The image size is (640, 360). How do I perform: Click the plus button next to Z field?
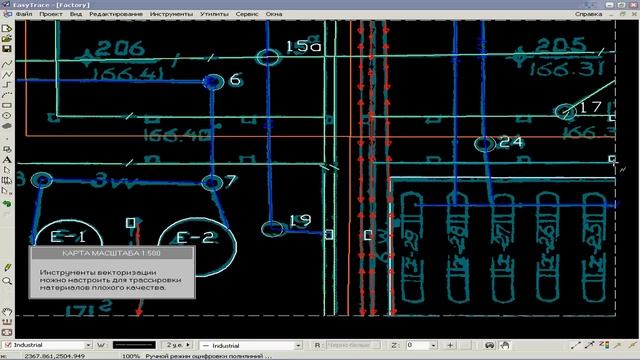click(450, 345)
